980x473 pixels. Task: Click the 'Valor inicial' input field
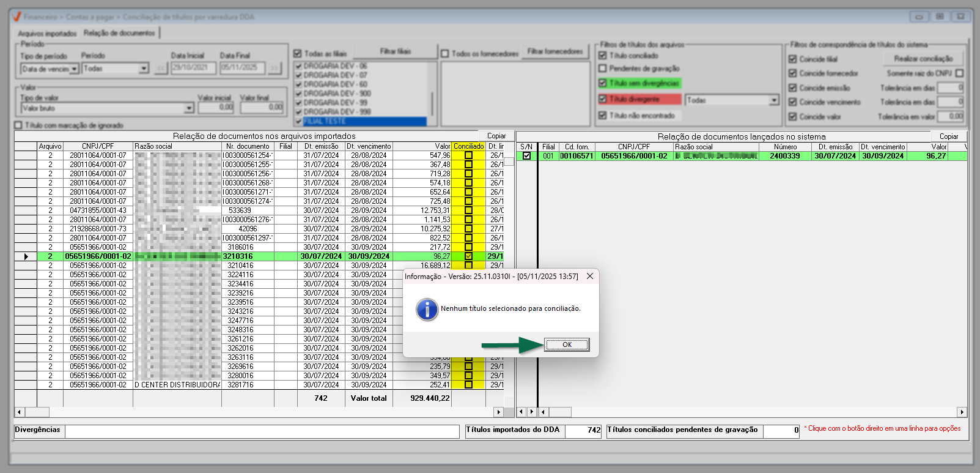coord(216,107)
